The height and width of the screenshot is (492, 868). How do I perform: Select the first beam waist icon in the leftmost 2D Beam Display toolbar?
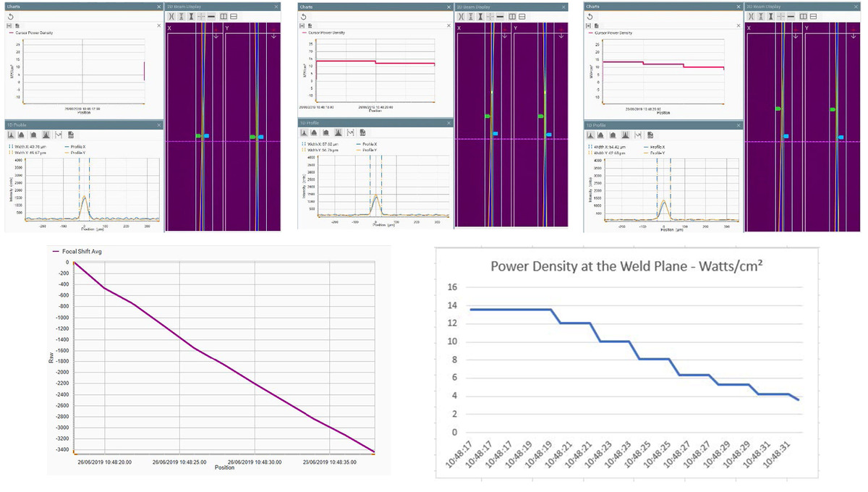coord(171,16)
